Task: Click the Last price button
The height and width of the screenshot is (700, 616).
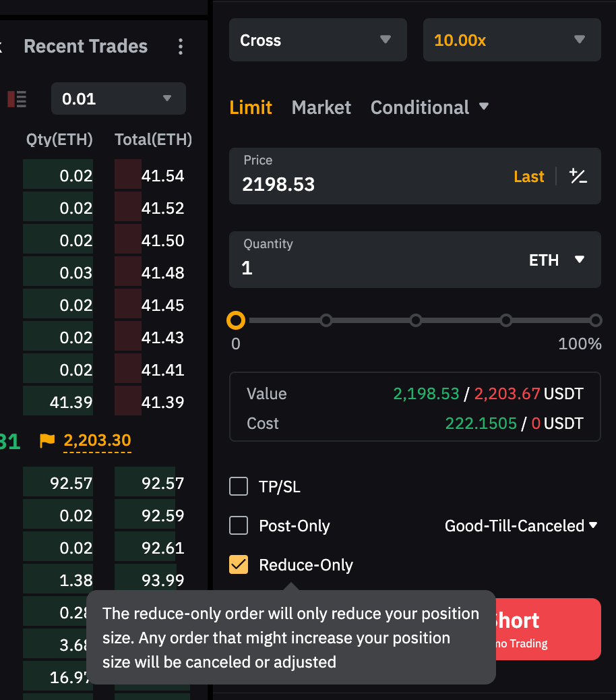Action: (x=528, y=177)
